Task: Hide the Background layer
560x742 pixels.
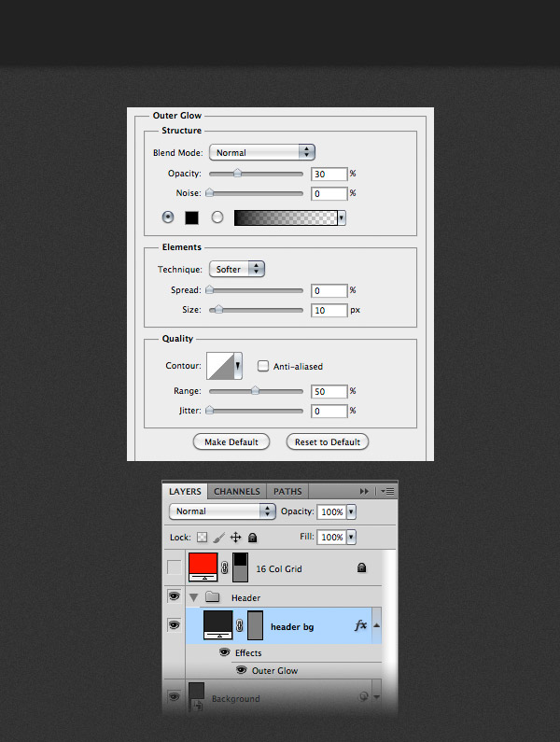Action: point(175,696)
